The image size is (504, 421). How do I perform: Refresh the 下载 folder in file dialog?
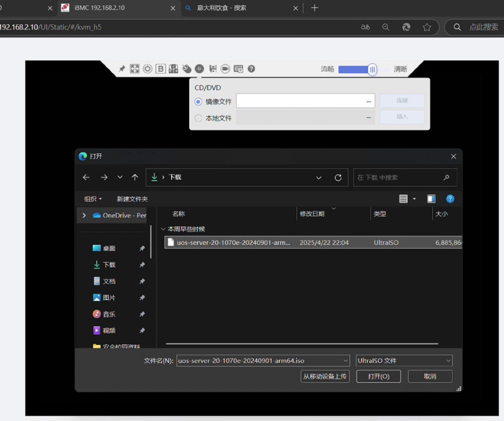pyautogui.click(x=338, y=178)
